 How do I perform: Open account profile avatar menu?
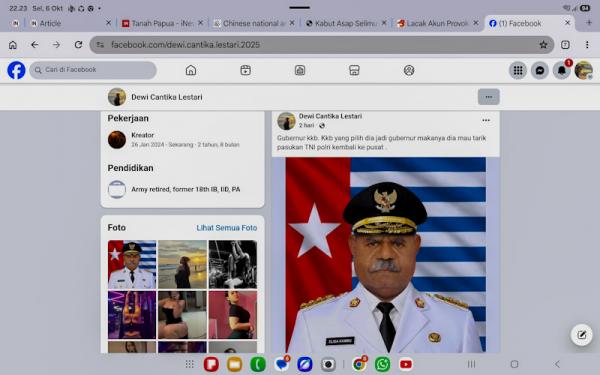[583, 70]
